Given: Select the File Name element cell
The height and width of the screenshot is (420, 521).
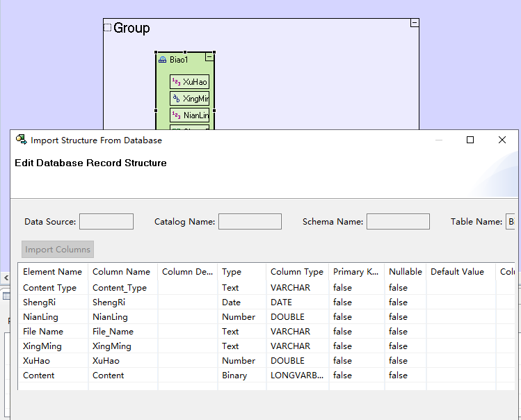Looking at the screenshot, I should tap(53, 331).
